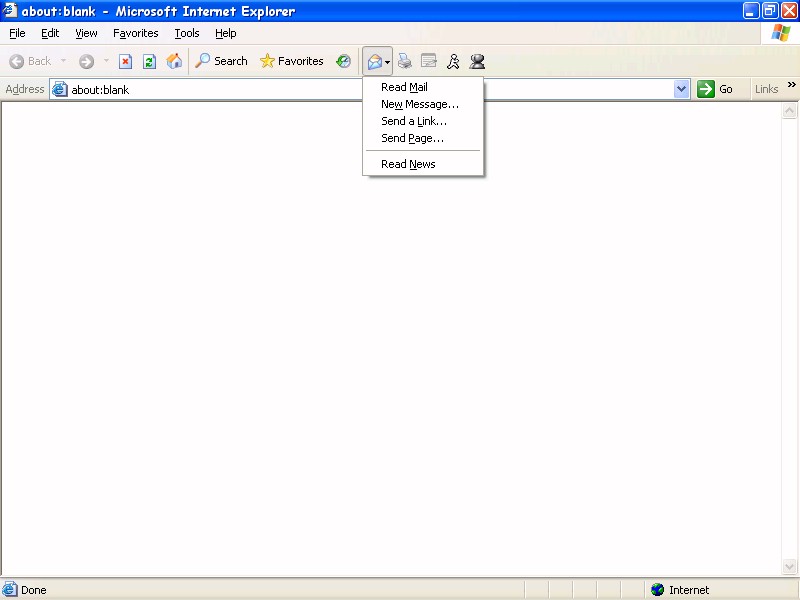Viewport: 800px width, 600px height.
Task: Click the Forward arrow icon
Action: (86, 61)
